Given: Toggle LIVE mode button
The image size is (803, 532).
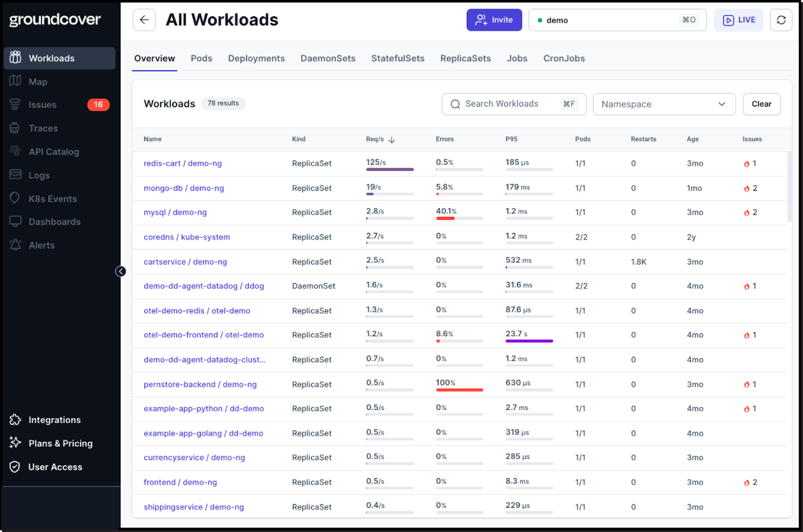Looking at the screenshot, I should coord(738,20).
